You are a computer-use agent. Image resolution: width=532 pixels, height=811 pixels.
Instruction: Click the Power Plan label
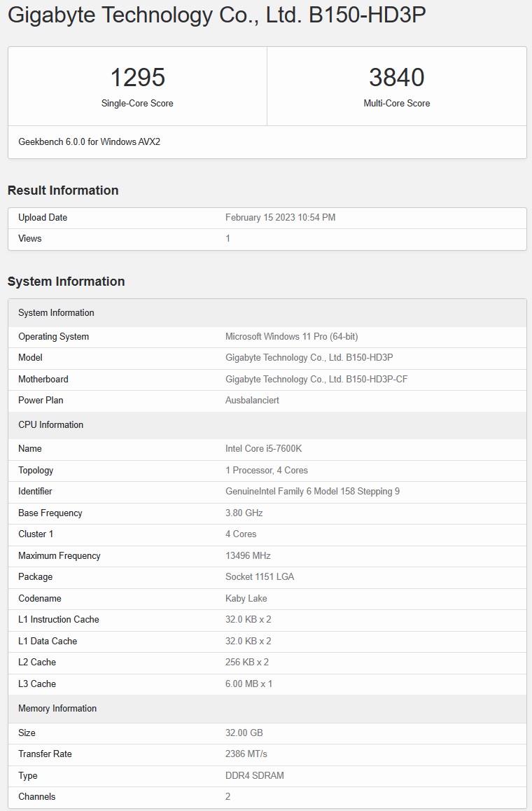41,401
